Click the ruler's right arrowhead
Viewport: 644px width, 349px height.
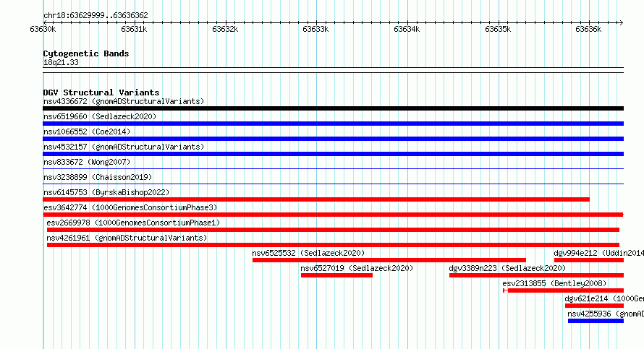[621, 22]
